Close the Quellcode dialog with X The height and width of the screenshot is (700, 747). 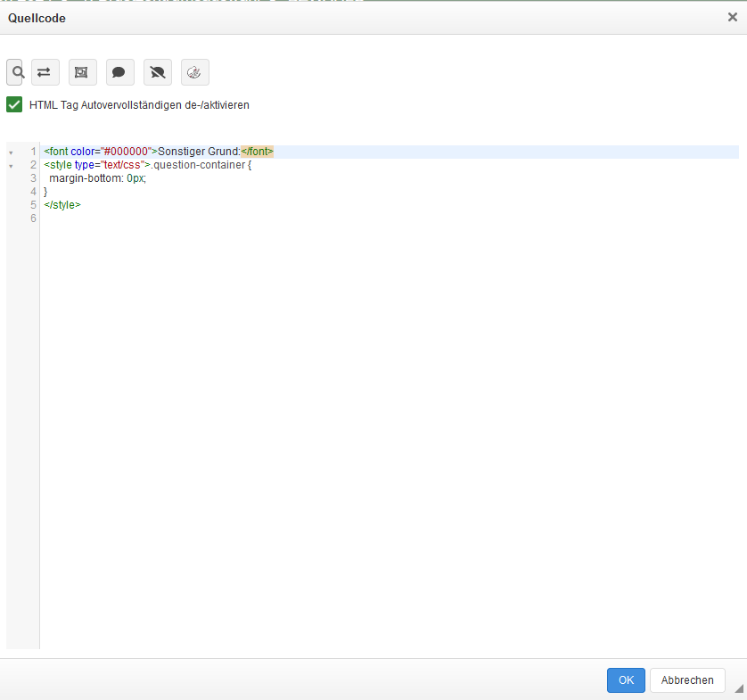click(x=732, y=17)
